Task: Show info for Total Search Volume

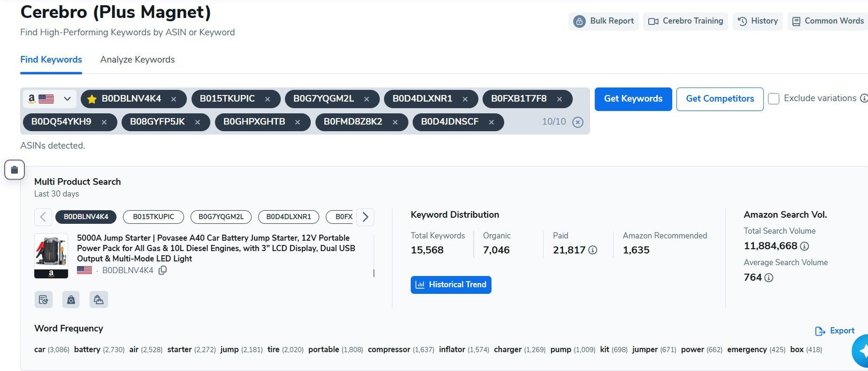Action: [805, 246]
